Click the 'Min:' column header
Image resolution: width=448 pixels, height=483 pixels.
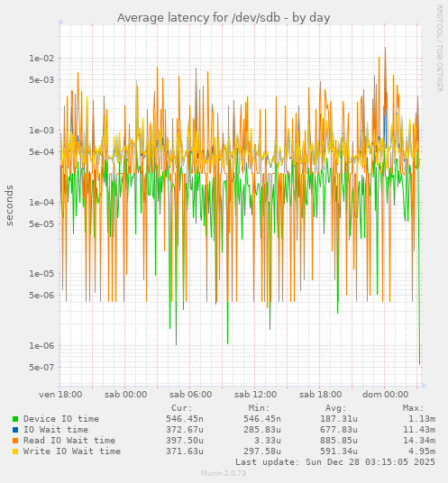pyautogui.click(x=259, y=408)
